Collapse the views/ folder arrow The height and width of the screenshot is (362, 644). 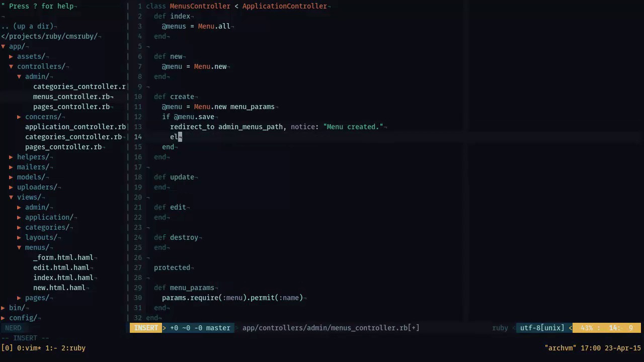[11, 197]
